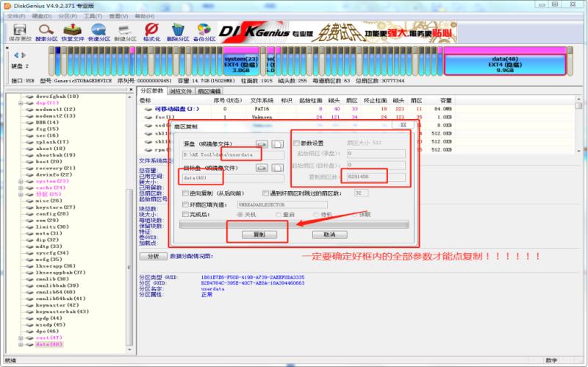Enable reverse copy (逆向复制) checkbox
Viewport: 588px width, 367px height.
point(185,193)
